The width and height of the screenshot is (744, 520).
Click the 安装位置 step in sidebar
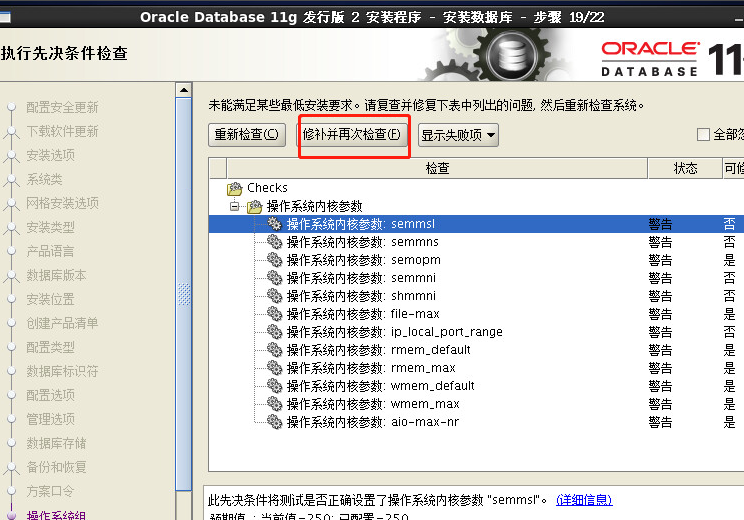50,299
